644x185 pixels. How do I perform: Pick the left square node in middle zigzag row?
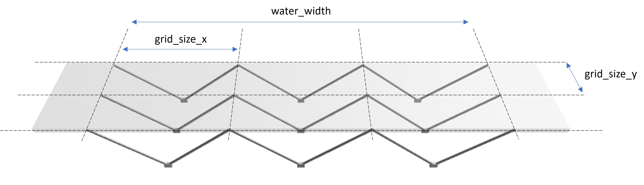coord(176,131)
